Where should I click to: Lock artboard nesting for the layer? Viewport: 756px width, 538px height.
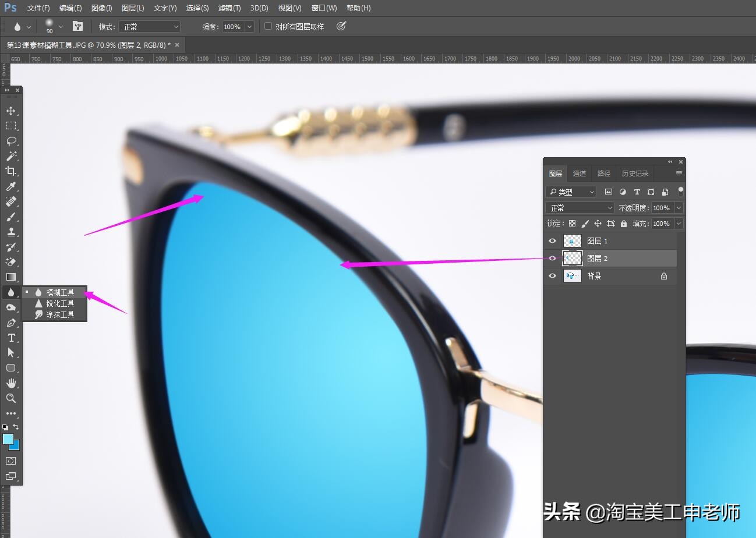coord(611,224)
